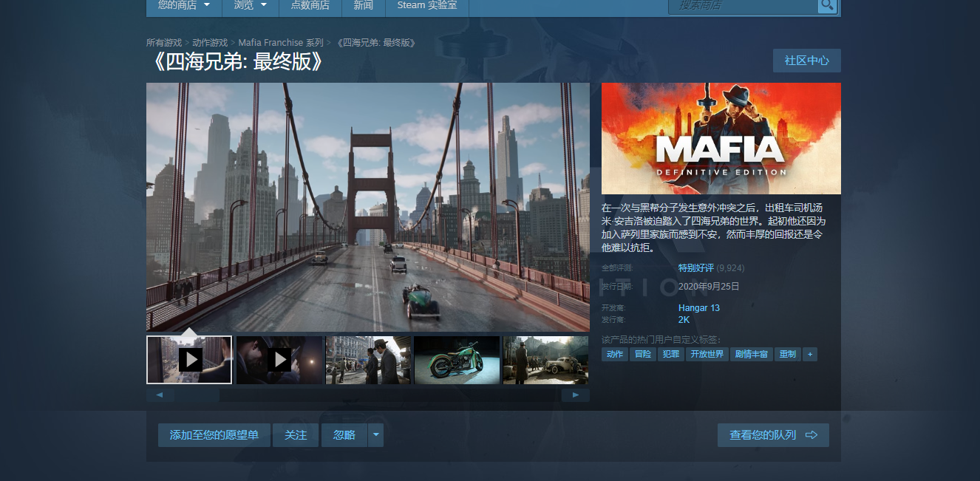Open publisher 2K link

point(684,320)
